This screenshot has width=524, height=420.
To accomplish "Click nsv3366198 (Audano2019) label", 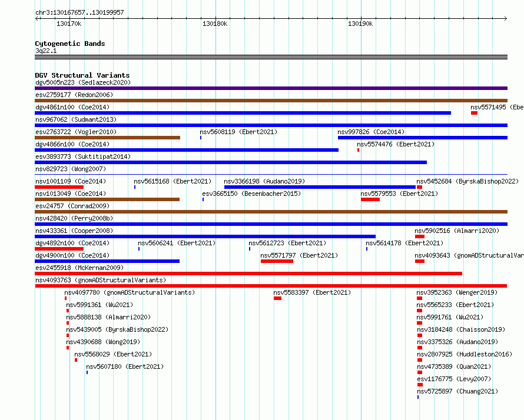I will 264,181.
